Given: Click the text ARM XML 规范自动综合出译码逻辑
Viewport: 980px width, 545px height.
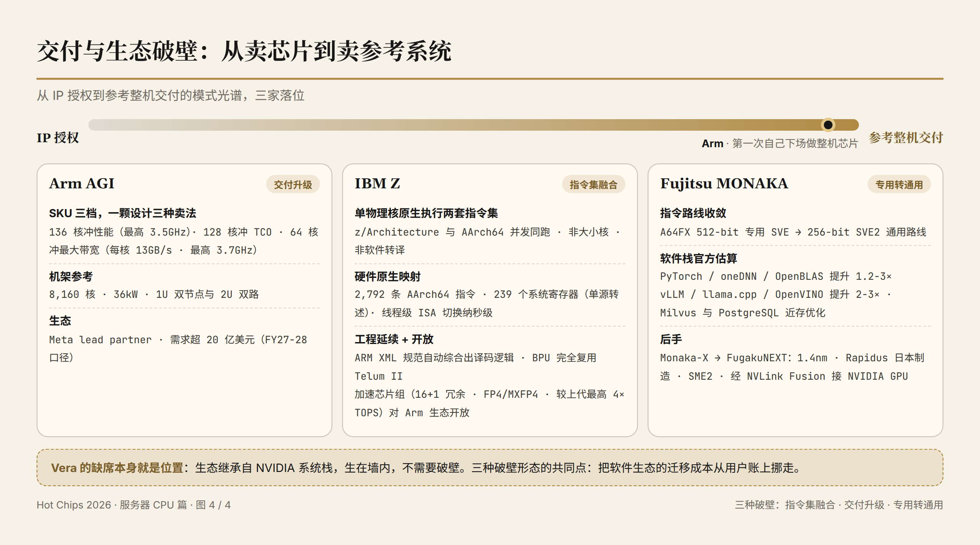Looking at the screenshot, I should pos(434,358).
